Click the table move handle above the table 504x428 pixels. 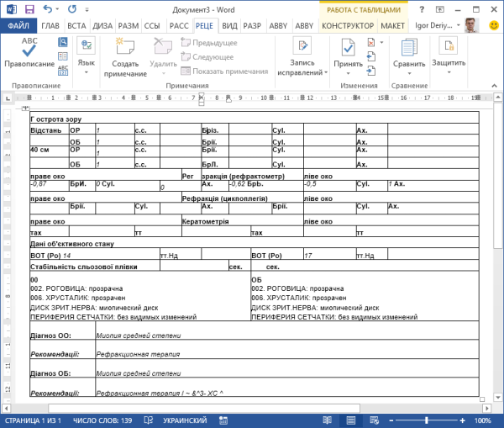25,108
